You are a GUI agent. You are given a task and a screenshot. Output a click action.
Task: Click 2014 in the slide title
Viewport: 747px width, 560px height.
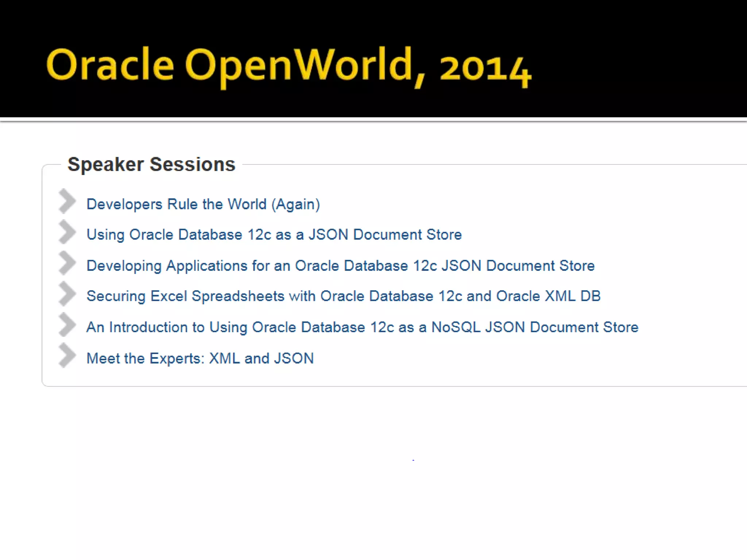[485, 69]
